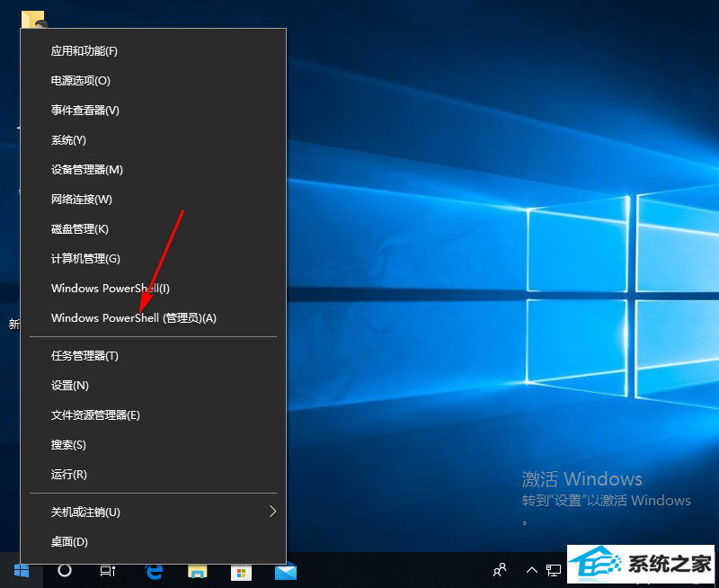Open Microsoft Store taskbar icon
This screenshot has width=719, height=588.
pyautogui.click(x=241, y=572)
